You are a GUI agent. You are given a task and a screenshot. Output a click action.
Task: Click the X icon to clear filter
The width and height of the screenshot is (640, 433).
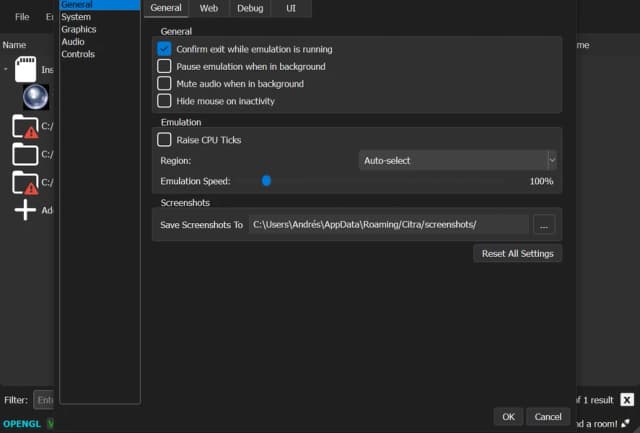[x=627, y=400]
